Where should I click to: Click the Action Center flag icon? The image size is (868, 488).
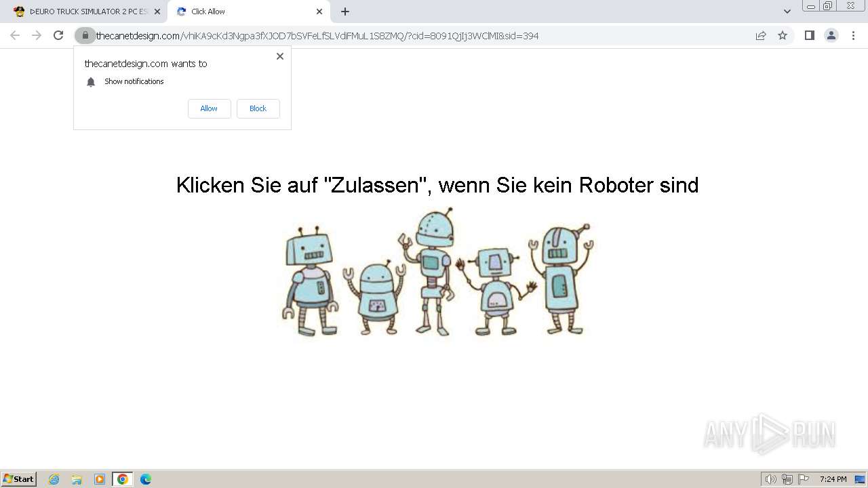tap(804, 479)
